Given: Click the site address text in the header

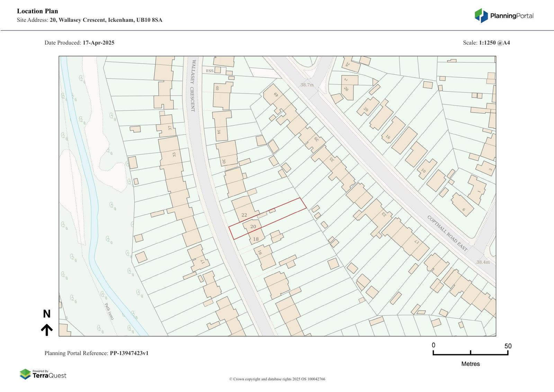Looking at the screenshot, I should tap(89, 20).
